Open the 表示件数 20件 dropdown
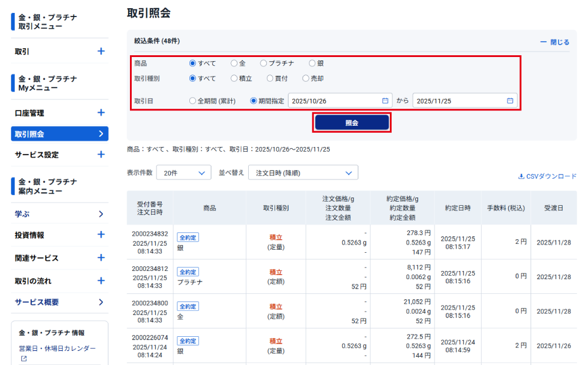The image size is (588, 365). tap(183, 173)
